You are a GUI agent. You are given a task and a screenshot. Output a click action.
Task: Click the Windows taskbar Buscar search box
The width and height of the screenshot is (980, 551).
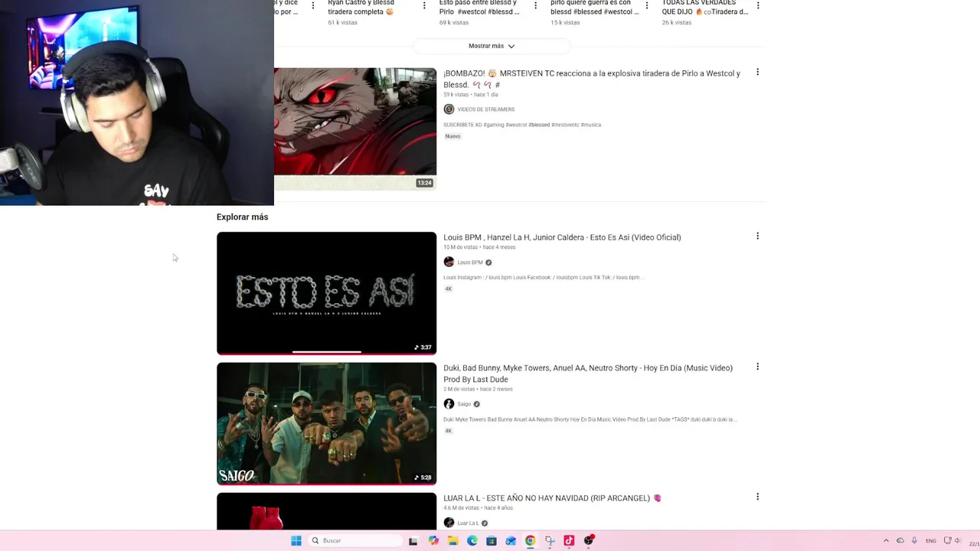point(355,541)
